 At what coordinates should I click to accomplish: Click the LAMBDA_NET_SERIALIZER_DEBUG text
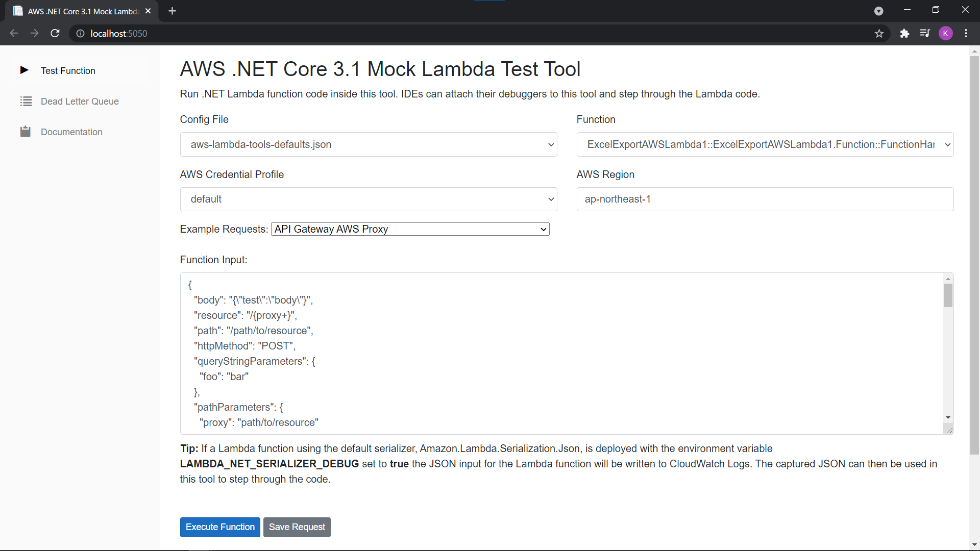coord(269,464)
